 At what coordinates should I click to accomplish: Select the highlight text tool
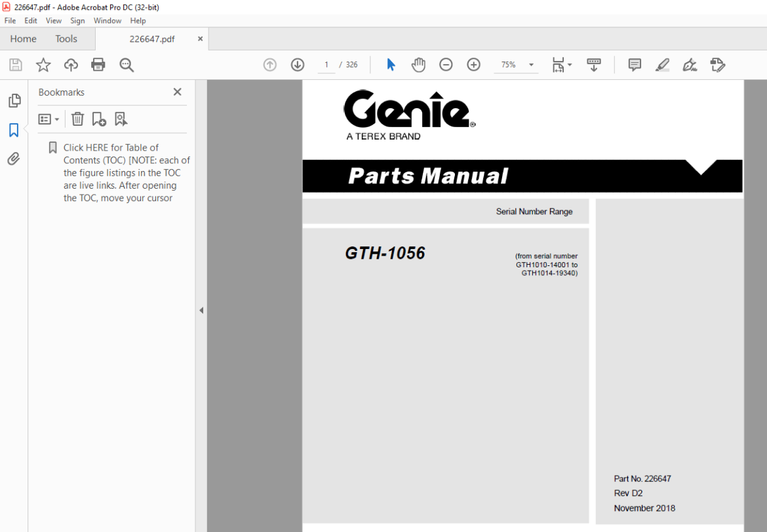662,65
